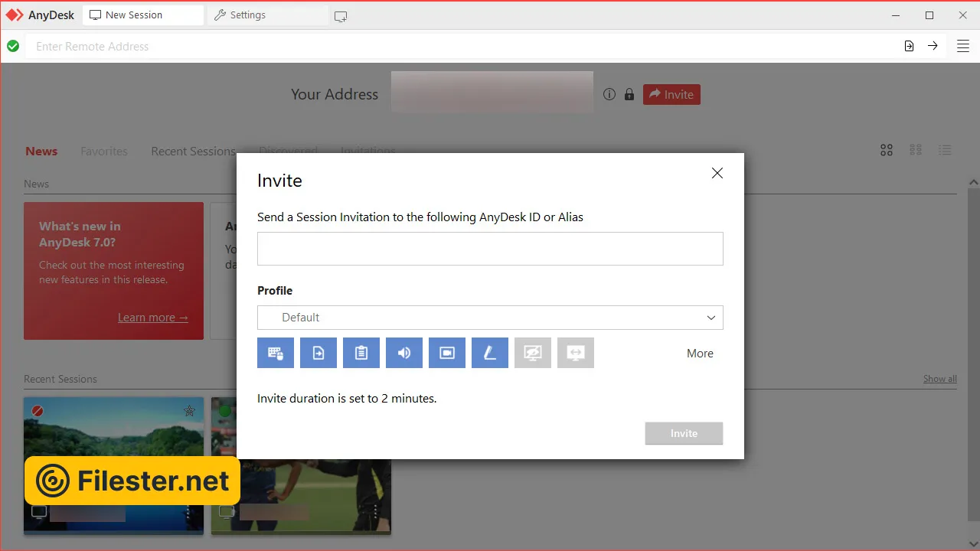Open the Learn more link

pos(152,318)
